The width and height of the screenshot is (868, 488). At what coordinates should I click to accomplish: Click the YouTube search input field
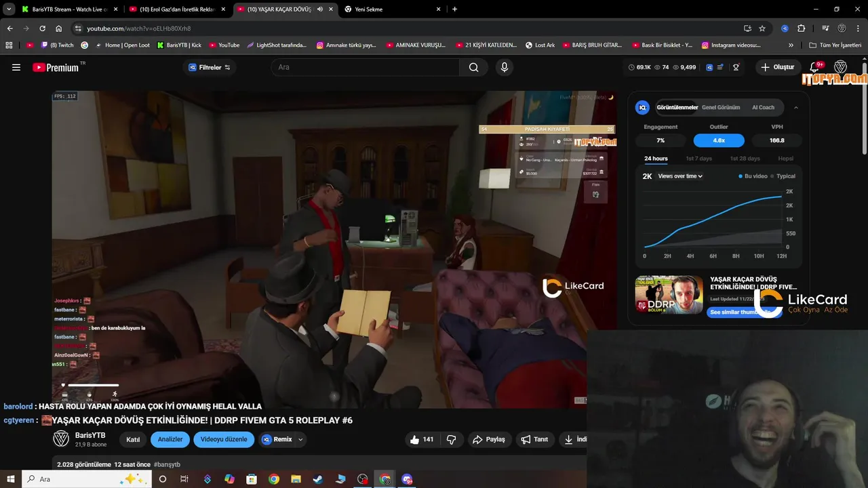pos(366,67)
